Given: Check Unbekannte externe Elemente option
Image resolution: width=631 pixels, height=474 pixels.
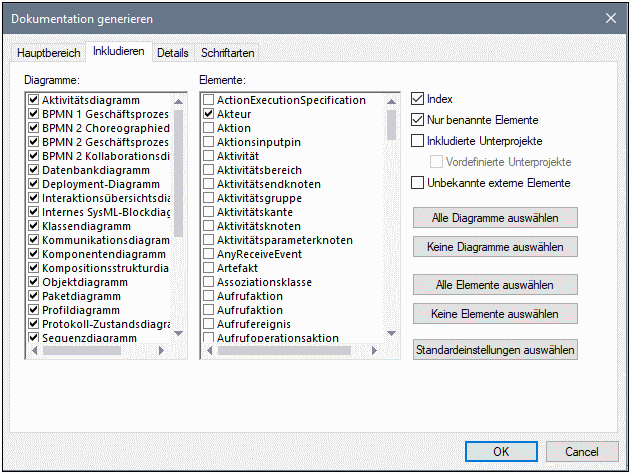Looking at the screenshot, I should pyautogui.click(x=418, y=183).
